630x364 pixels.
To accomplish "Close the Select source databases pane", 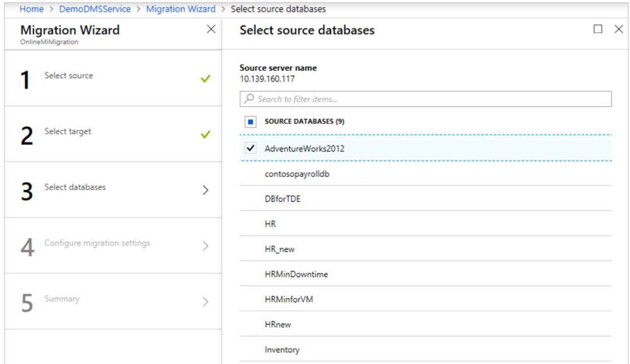I will tap(619, 29).
